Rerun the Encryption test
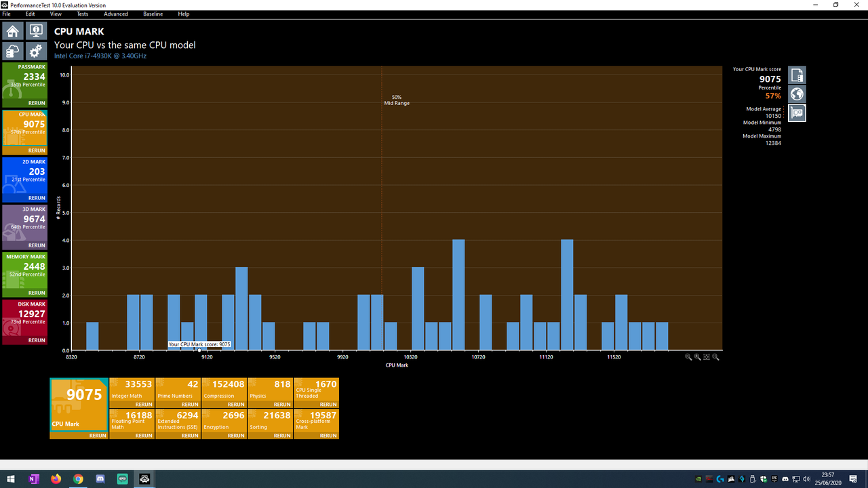Screen dimensions: 868x488 tap(236, 436)
